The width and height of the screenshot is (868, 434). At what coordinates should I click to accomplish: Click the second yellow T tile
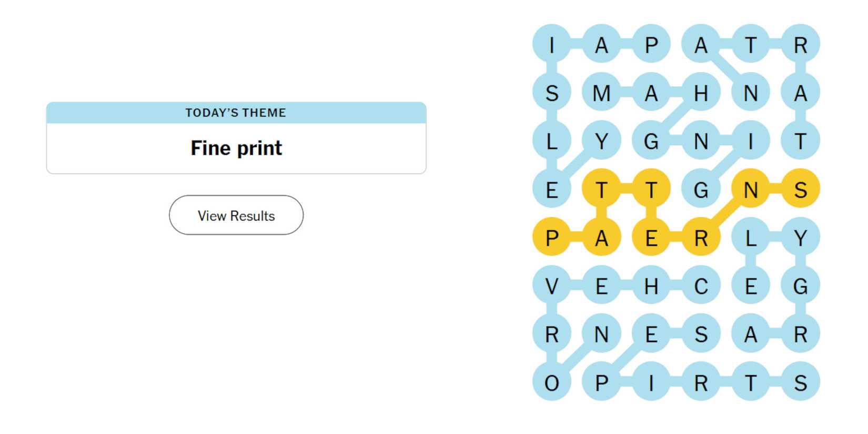(652, 189)
